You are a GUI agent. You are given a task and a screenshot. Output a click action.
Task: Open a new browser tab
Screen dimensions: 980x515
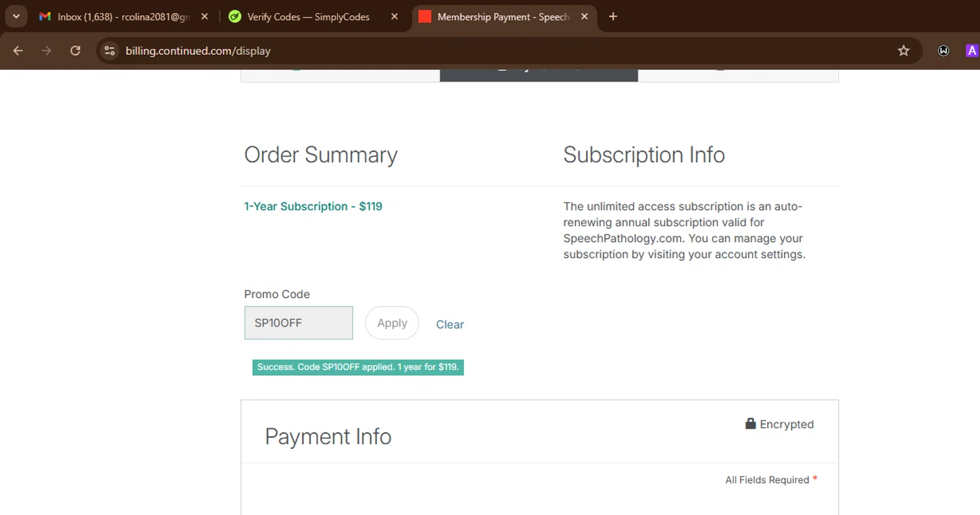tap(613, 17)
